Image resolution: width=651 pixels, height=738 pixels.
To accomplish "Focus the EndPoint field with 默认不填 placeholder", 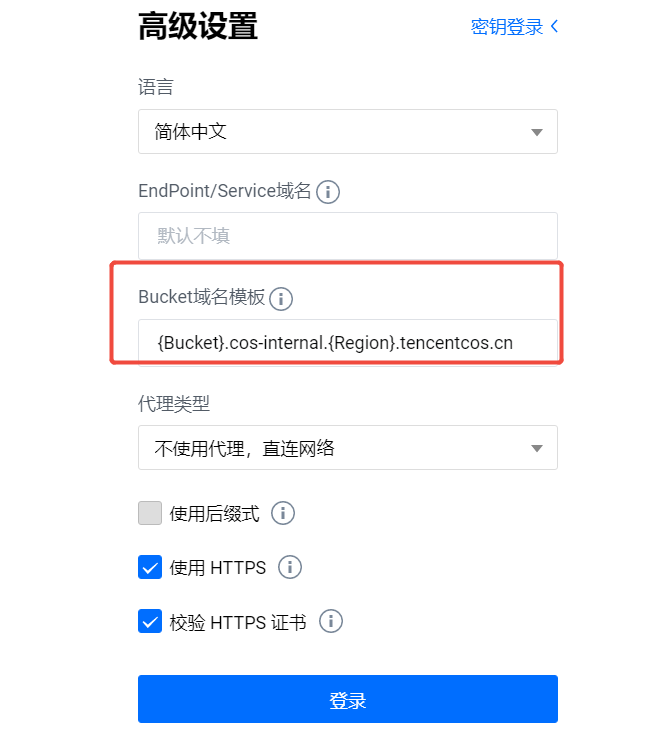I will point(348,236).
